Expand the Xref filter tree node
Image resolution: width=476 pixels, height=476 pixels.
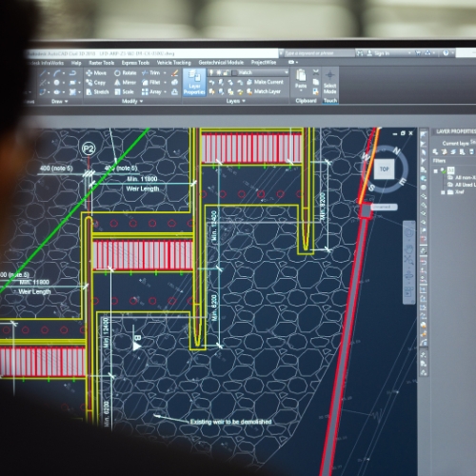pyautogui.click(x=443, y=192)
